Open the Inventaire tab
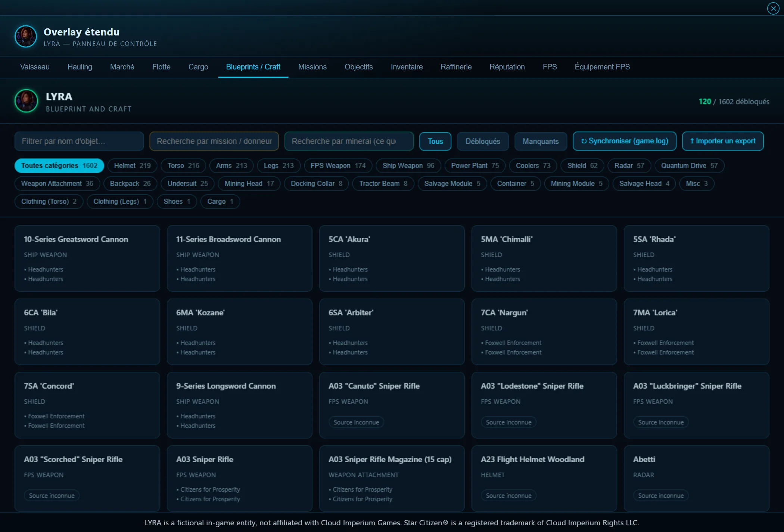This screenshot has width=784, height=532. 407,67
